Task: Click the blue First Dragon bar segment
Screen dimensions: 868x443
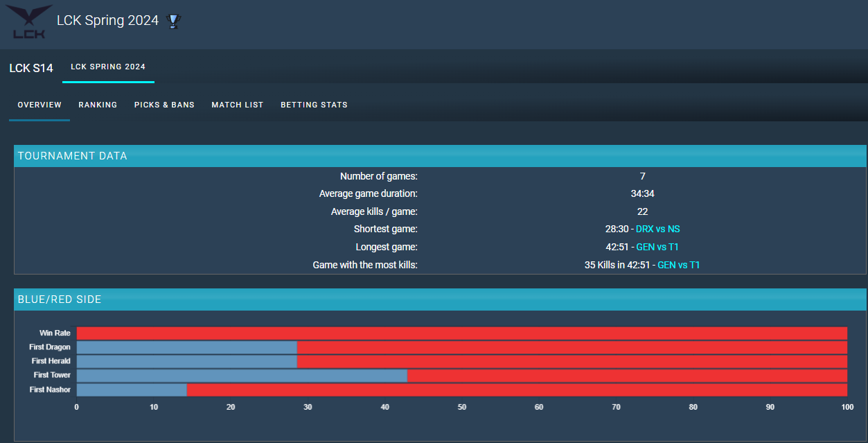Action: pyautogui.click(x=187, y=347)
